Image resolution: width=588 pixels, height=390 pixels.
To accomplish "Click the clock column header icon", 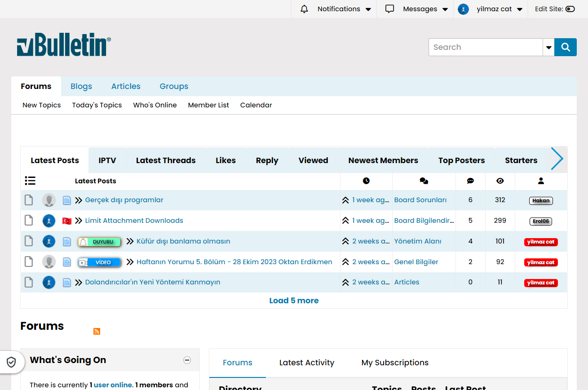I will point(366,181).
